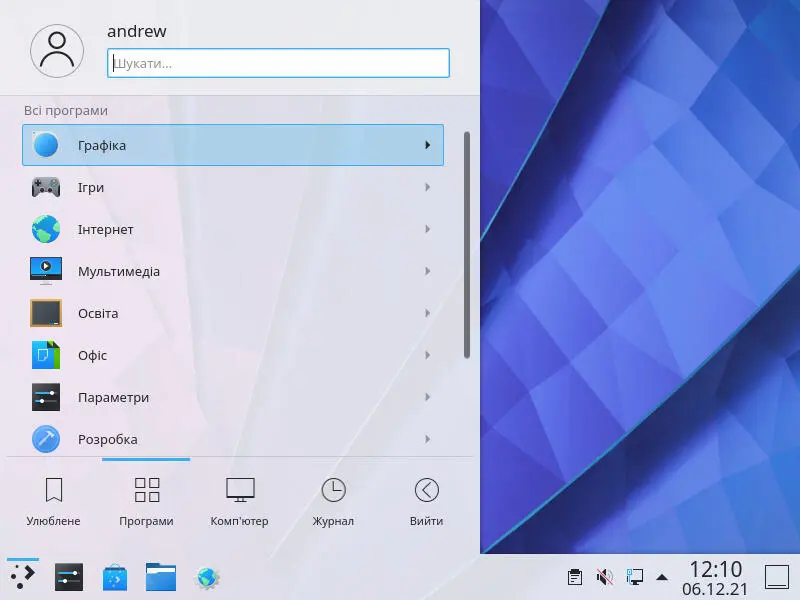Viewport: 800px width, 600px height.
Task: Open the web browser globe icon in taskbar
Action: pos(207,578)
